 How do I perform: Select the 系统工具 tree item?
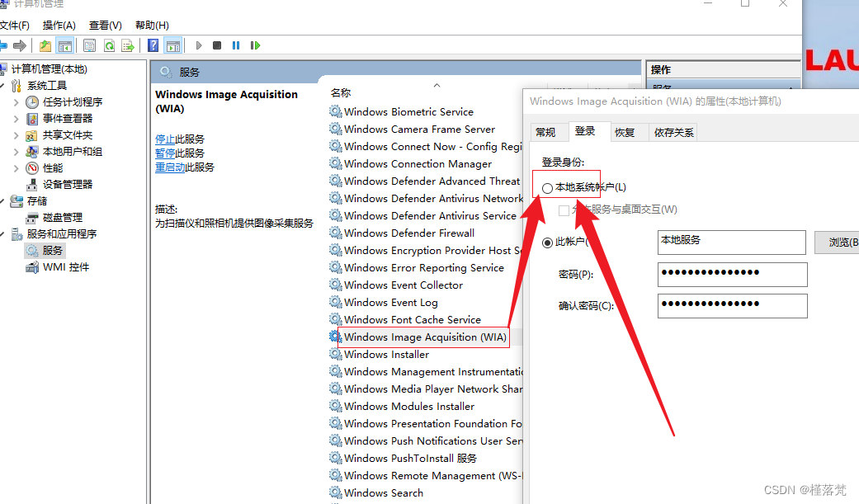(47, 86)
